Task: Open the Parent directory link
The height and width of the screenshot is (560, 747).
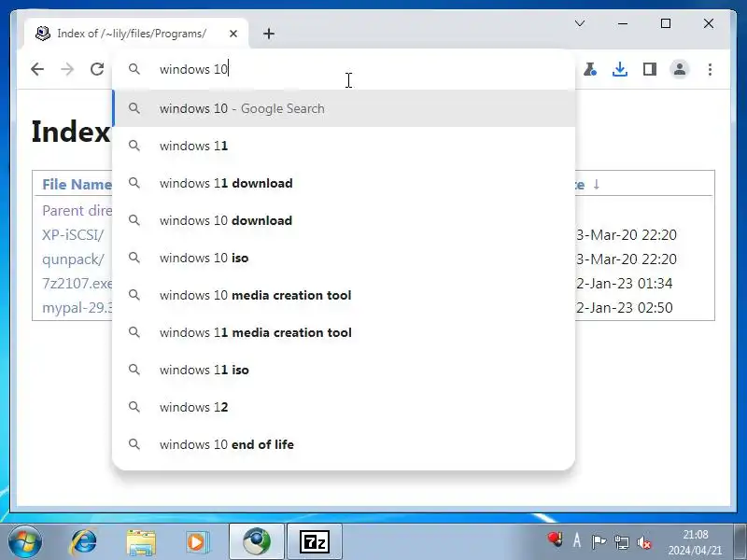Action: 77,211
